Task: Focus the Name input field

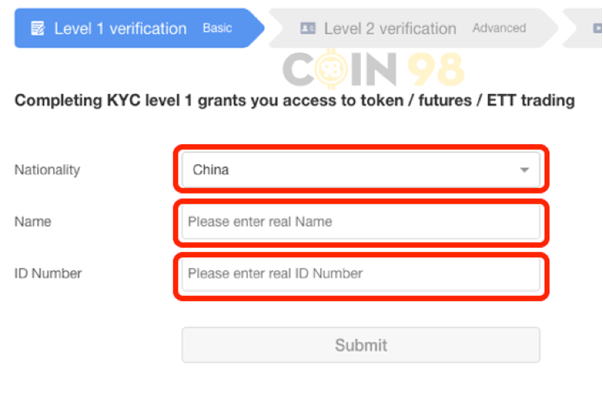Action: point(361,222)
